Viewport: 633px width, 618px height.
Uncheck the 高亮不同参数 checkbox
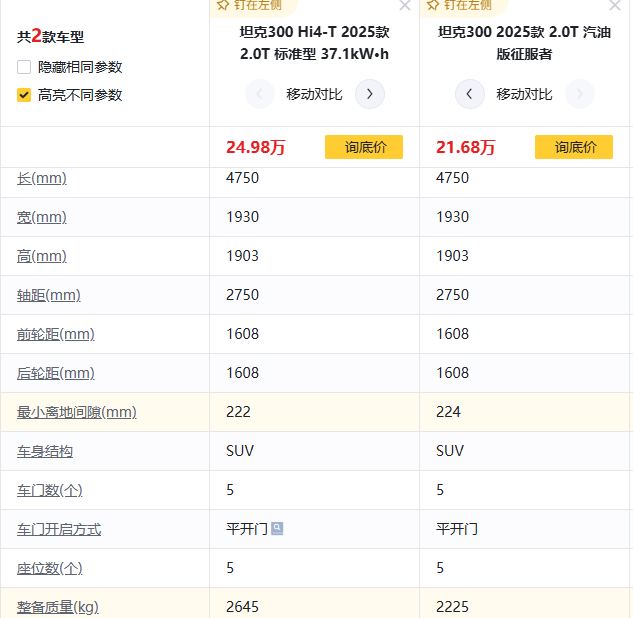click(x=24, y=95)
